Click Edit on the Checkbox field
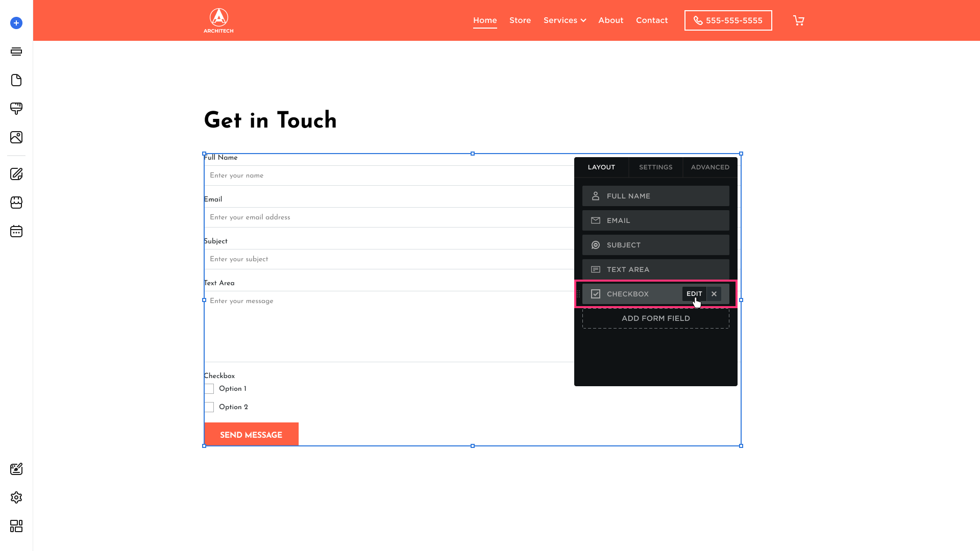 click(694, 294)
